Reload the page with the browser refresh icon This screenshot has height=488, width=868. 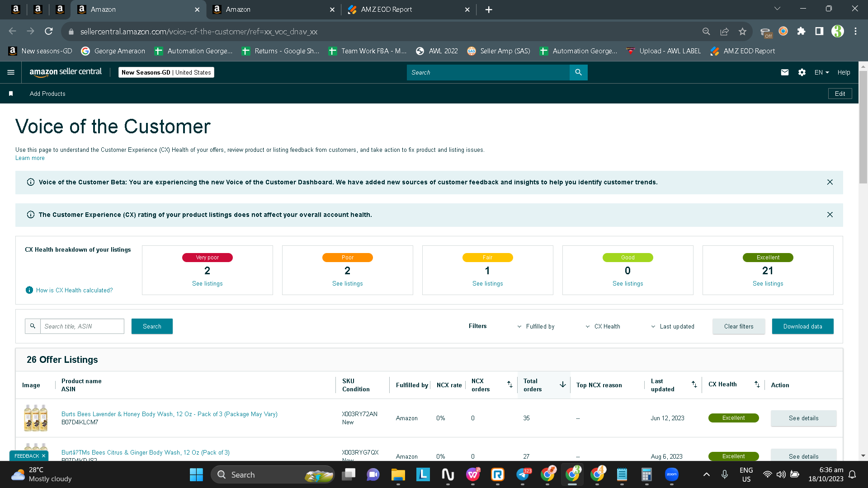(49, 31)
